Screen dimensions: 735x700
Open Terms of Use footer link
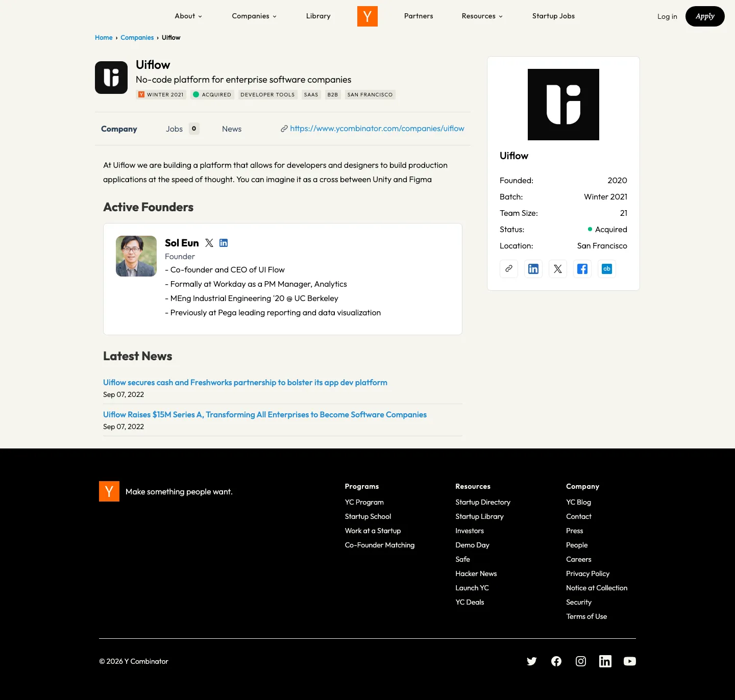pos(586,616)
